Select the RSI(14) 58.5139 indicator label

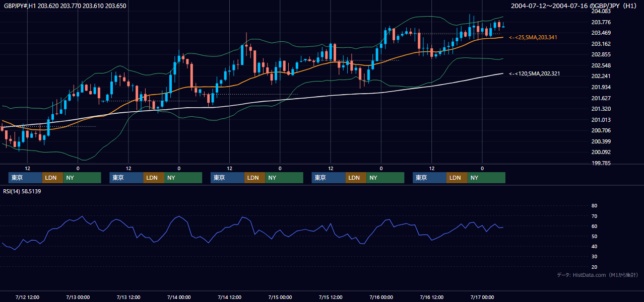pos(22,191)
